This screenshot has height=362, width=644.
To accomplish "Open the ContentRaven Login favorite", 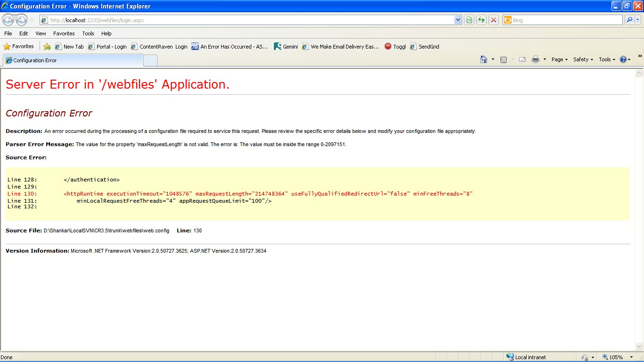I will tap(159, 47).
